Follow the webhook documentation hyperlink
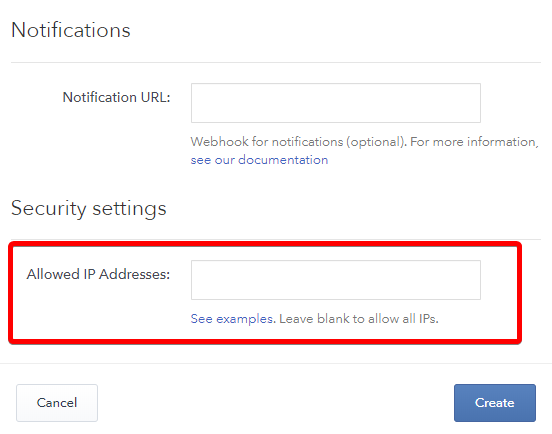 coord(259,160)
